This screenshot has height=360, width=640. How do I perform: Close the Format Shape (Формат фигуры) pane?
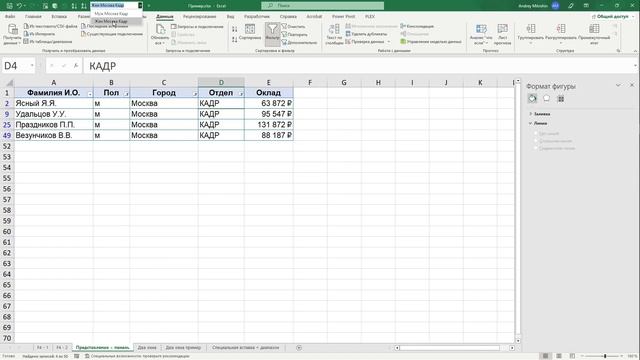tap(632, 85)
